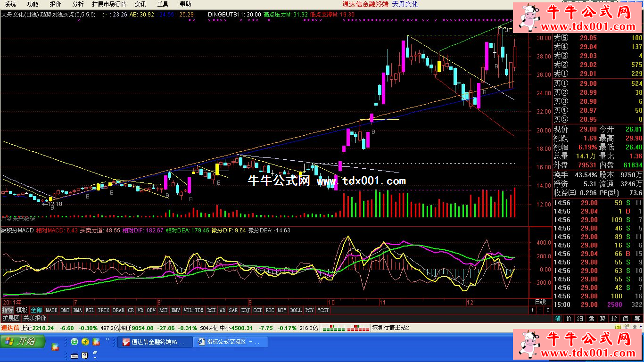The image size is (644, 362).
Task: Click the zoom out '-' chart button
Action: (x=540, y=310)
